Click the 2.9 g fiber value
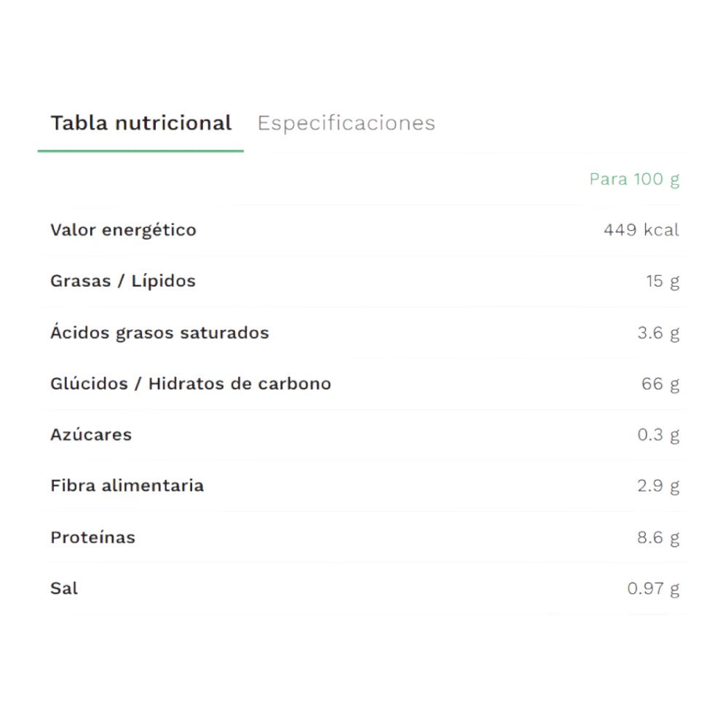 pos(658,486)
